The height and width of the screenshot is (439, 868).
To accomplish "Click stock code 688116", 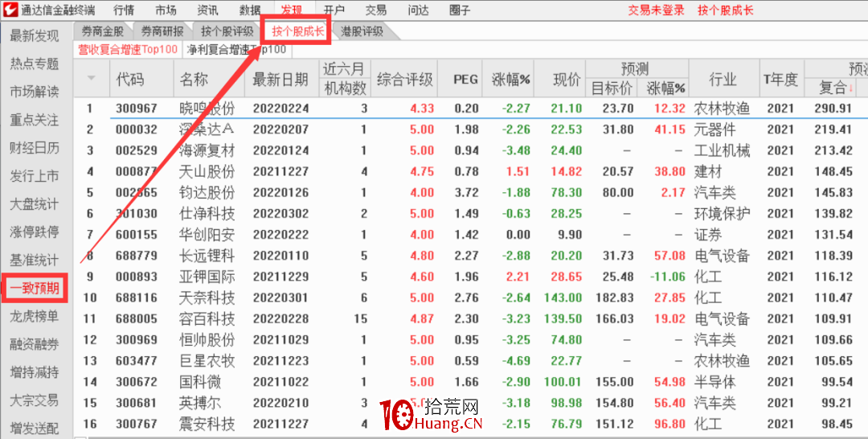I will pos(136,297).
